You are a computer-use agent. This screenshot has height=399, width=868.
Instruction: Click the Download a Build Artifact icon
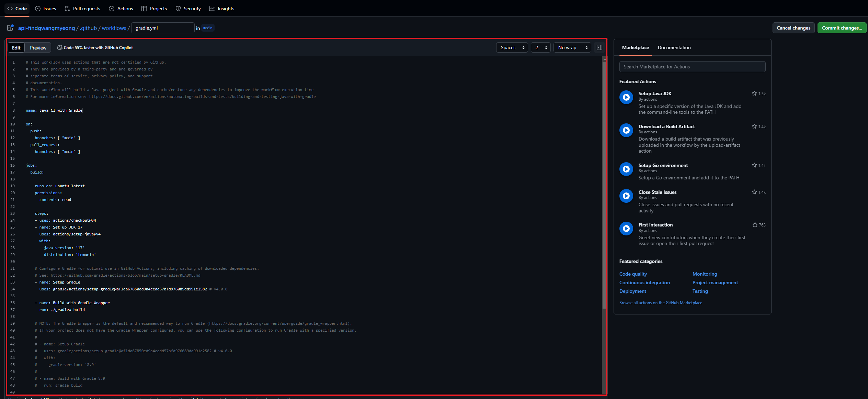tap(626, 130)
